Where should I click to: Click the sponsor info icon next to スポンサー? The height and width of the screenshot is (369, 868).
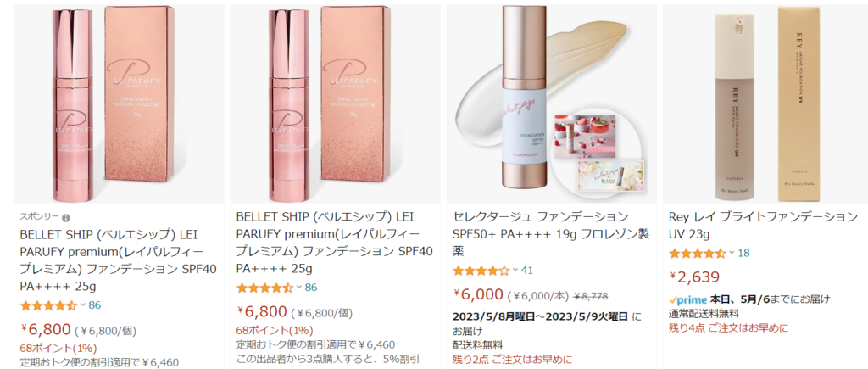pyautogui.click(x=66, y=218)
